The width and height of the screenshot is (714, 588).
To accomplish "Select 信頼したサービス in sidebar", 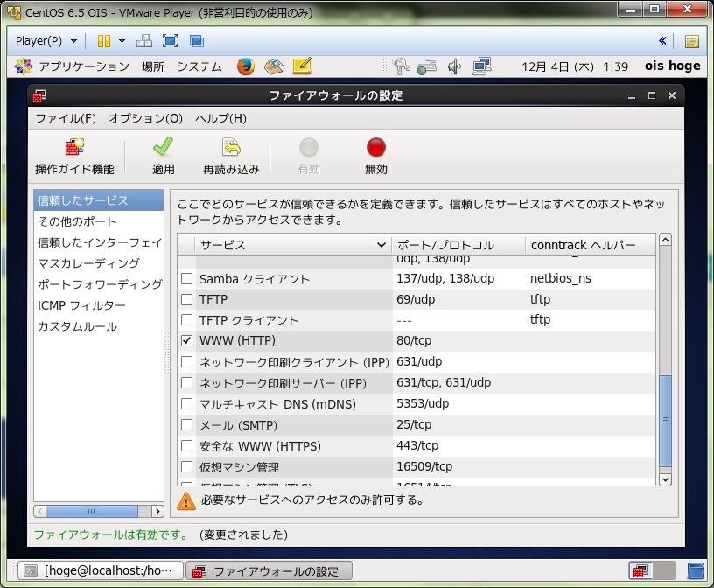I will point(99,200).
